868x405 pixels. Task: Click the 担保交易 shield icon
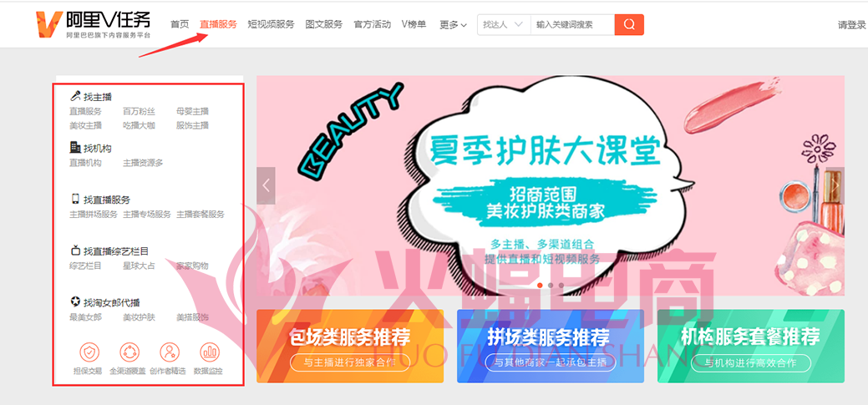(x=89, y=352)
